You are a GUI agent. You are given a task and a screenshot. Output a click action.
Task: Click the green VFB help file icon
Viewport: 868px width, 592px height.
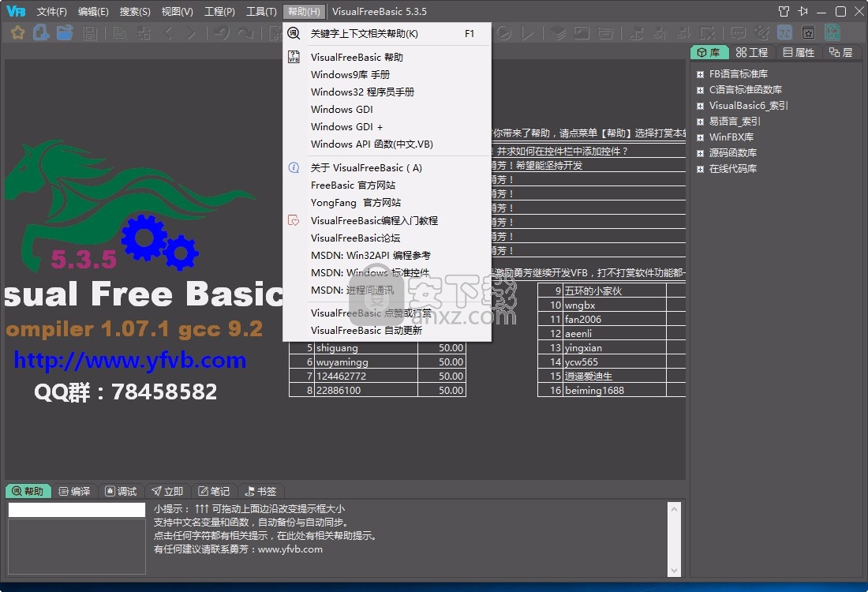point(832,33)
